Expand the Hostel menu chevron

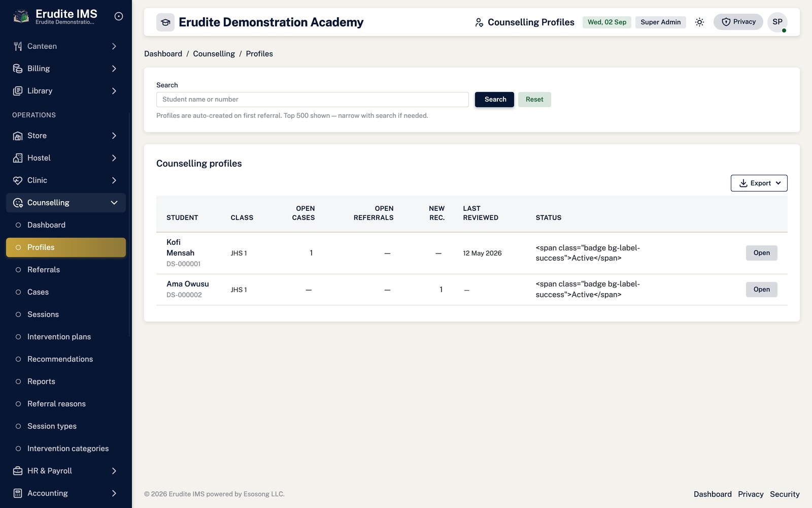point(114,158)
